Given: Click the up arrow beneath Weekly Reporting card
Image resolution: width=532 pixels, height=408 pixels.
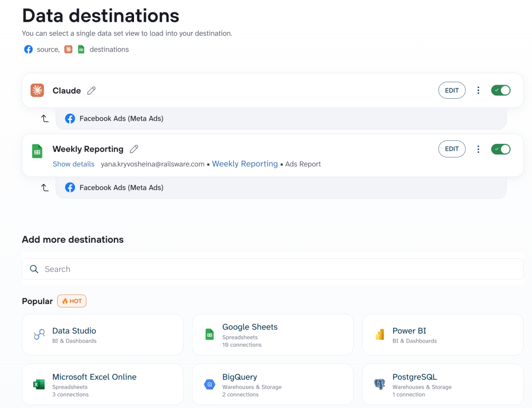Looking at the screenshot, I should tap(45, 187).
